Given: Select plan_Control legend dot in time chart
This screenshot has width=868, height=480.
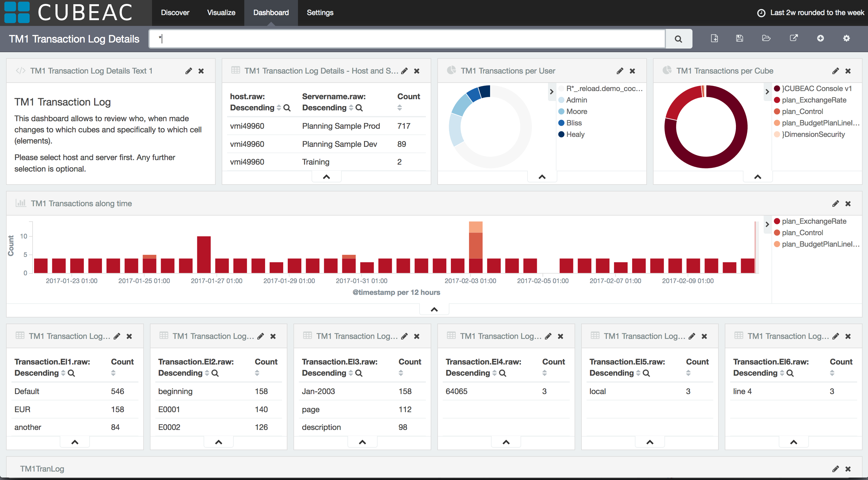Looking at the screenshot, I should (x=777, y=233).
